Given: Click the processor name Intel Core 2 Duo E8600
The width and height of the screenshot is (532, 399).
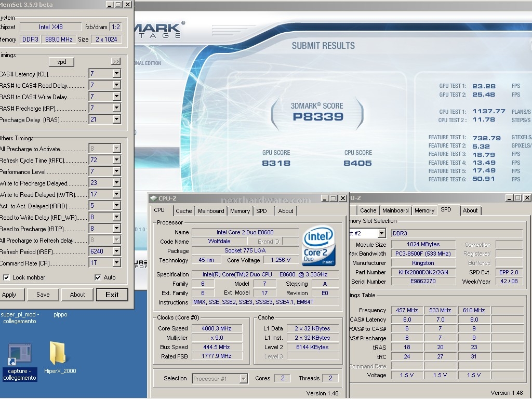Looking at the screenshot, I should click(245, 232).
